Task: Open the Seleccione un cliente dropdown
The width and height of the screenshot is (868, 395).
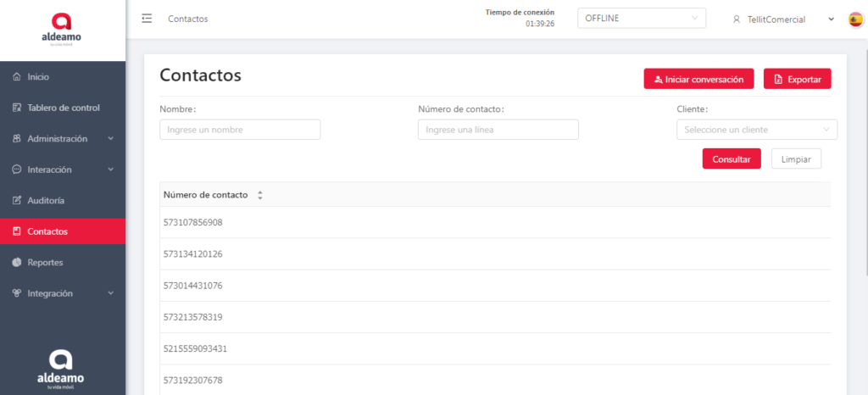Action: point(757,130)
